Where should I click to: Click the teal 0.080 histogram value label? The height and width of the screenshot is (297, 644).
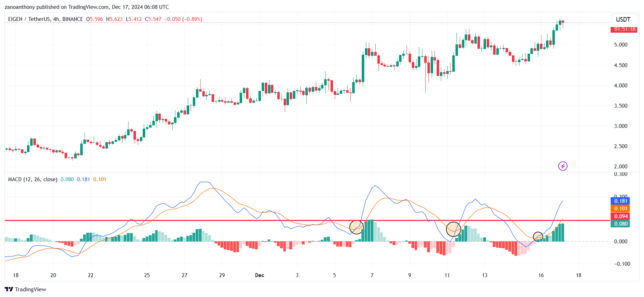click(x=620, y=224)
